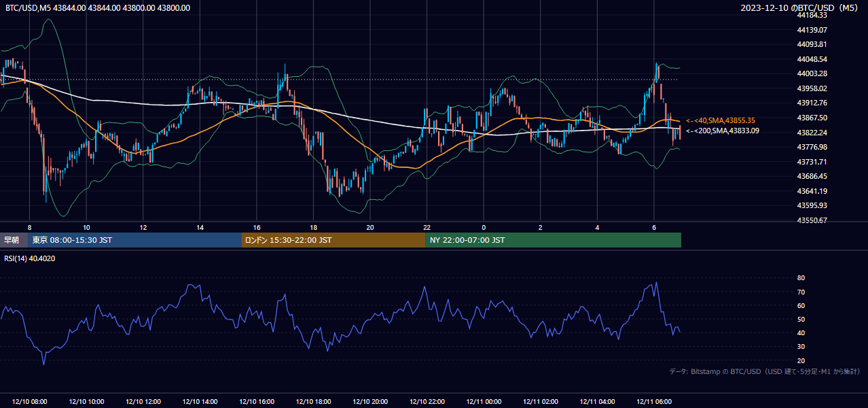Click price axis label 43641.19
This screenshot has height=408, width=868.
point(812,191)
